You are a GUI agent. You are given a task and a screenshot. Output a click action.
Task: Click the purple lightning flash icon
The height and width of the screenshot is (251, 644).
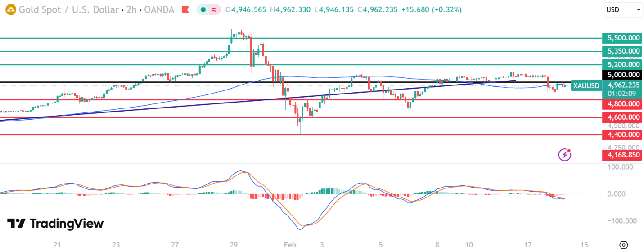pos(565,155)
